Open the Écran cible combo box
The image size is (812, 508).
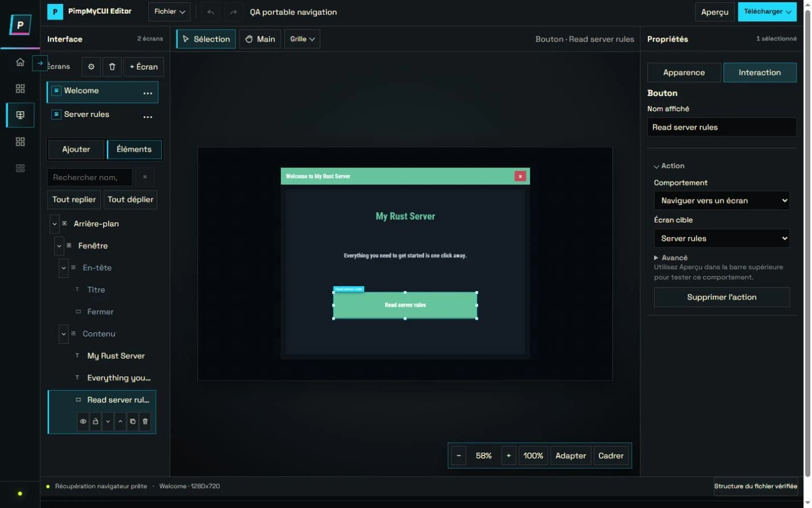(722, 238)
